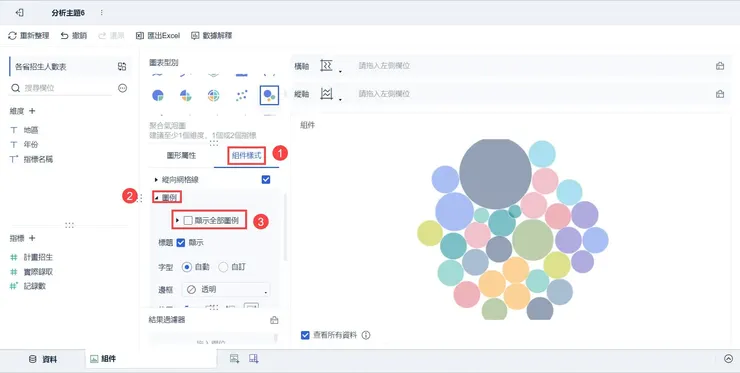Click the 撤銷 undo button
This screenshot has height=373, width=740.
(x=74, y=35)
